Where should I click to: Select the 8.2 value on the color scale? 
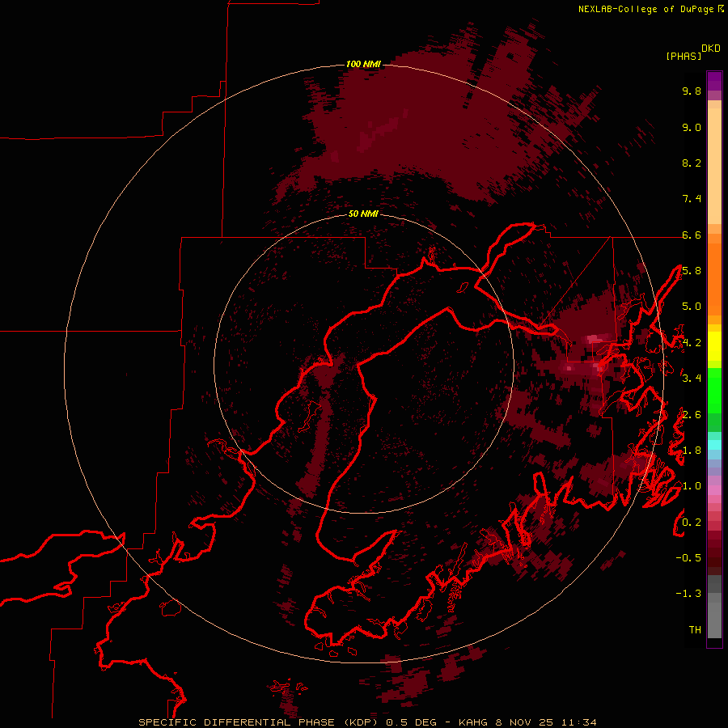[x=692, y=163]
